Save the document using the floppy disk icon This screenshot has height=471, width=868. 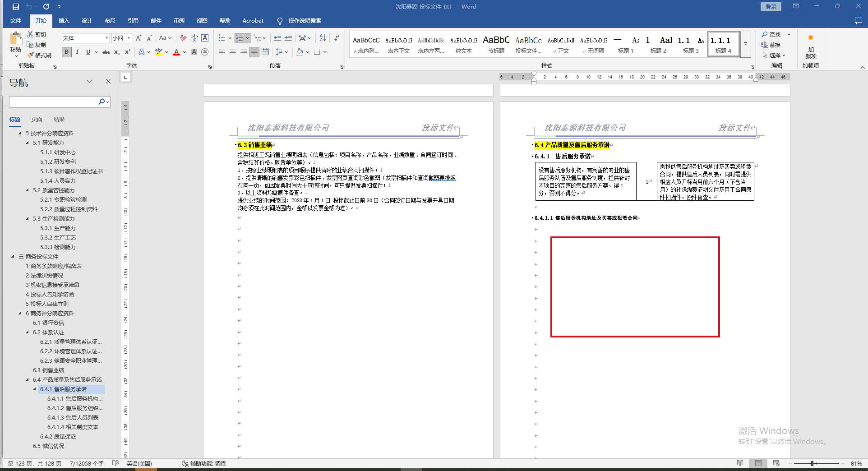coord(16,7)
